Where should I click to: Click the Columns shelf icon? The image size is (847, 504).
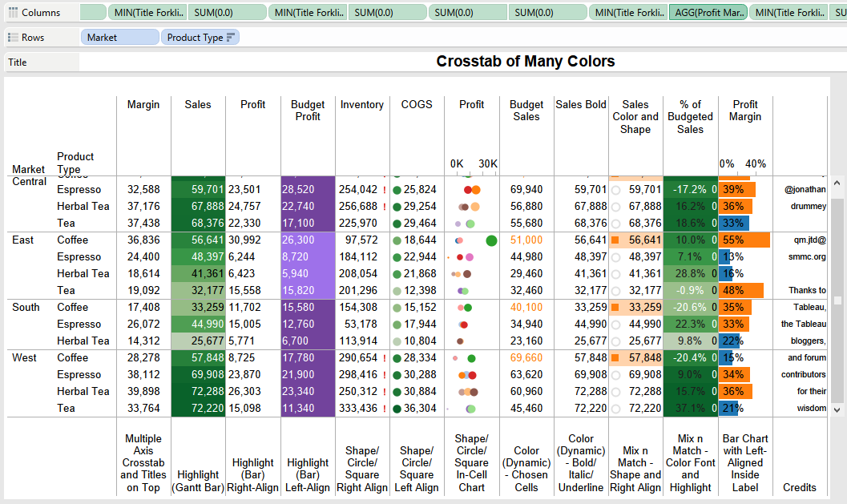pos(13,12)
